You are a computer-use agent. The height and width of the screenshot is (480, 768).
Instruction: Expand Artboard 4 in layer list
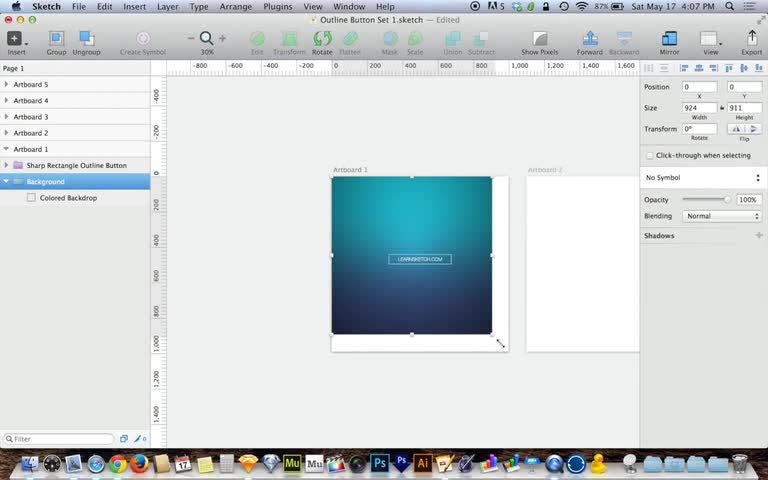(x=6, y=100)
